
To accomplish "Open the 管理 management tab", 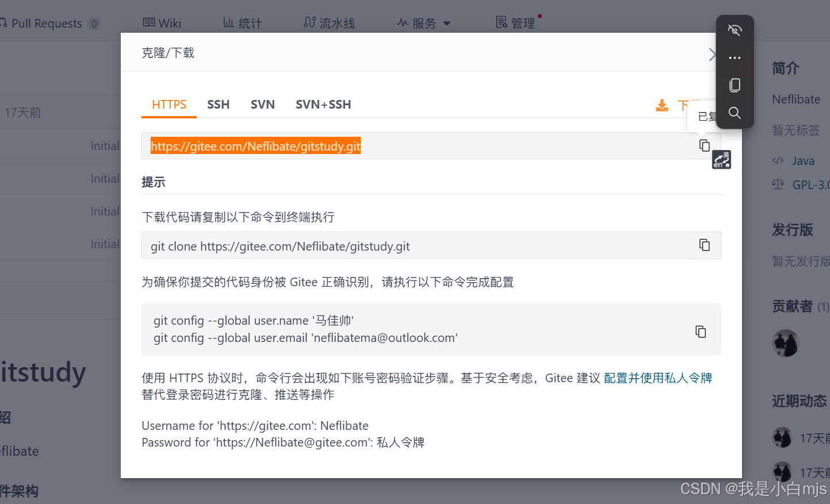I will (x=515, y=23).
